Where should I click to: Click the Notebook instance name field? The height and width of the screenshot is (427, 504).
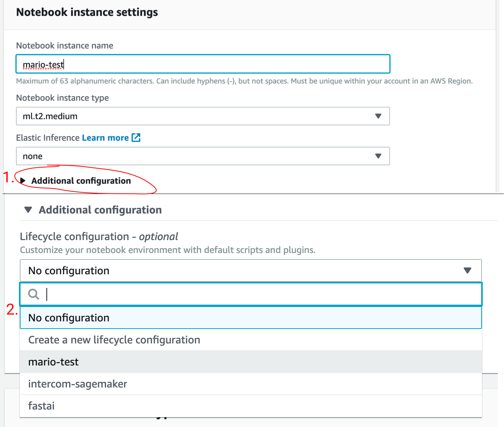coord(203,64)
